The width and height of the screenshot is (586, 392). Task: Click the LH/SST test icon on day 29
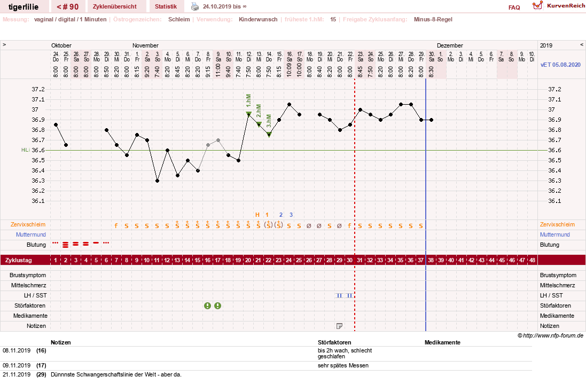point(339,295)
